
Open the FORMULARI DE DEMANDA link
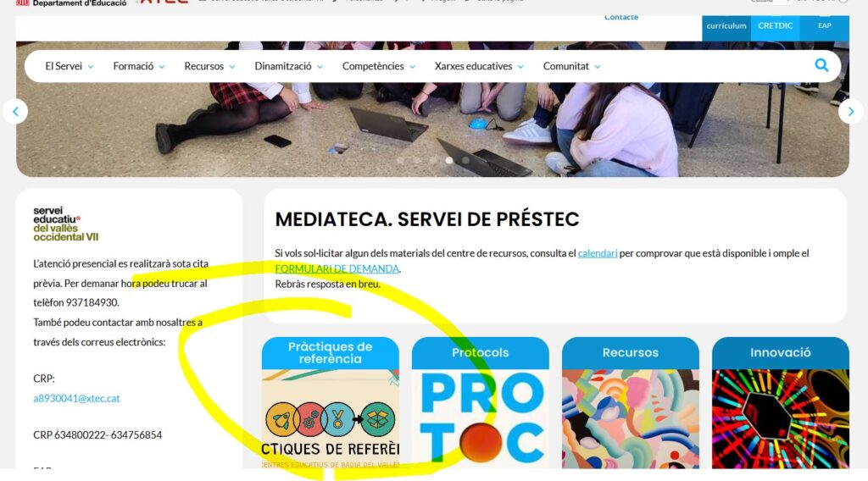337,268
